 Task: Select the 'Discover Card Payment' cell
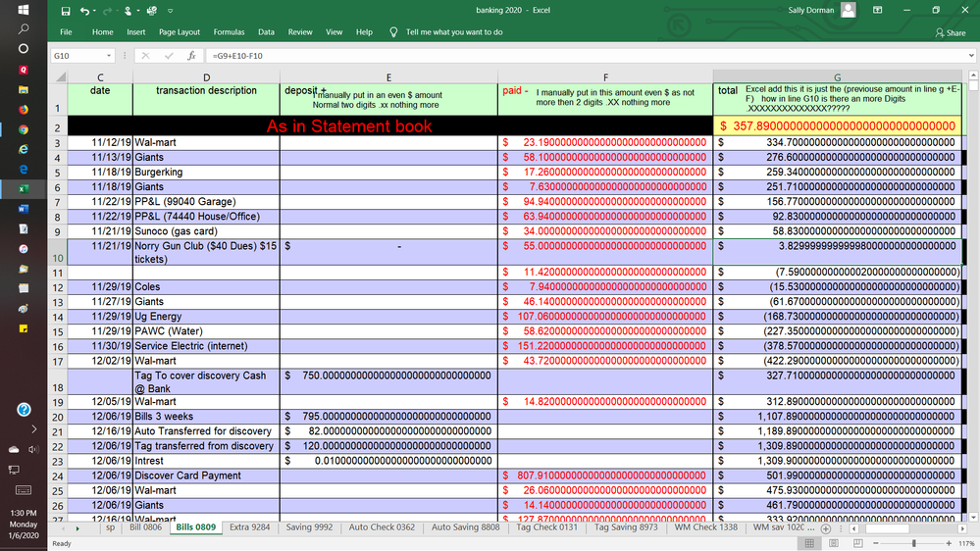[x=206, y=476]
